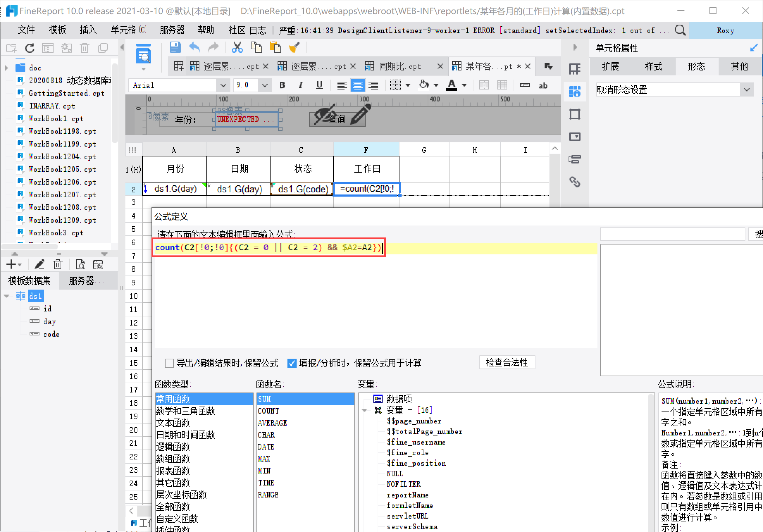This screenshot has height=532, width=763.
Task: Enable keep formula on export checkbox
Action: tap(169, 363)
